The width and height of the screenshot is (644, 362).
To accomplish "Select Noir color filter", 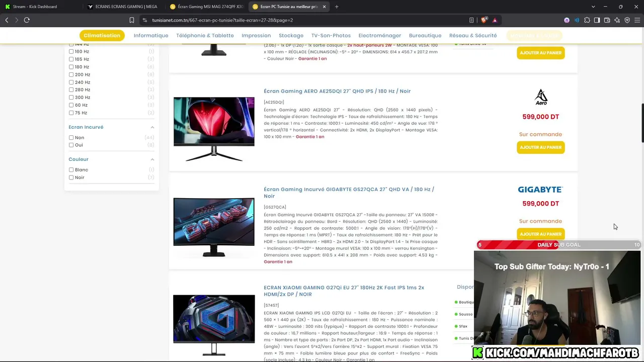I will (x=71, y=177).
